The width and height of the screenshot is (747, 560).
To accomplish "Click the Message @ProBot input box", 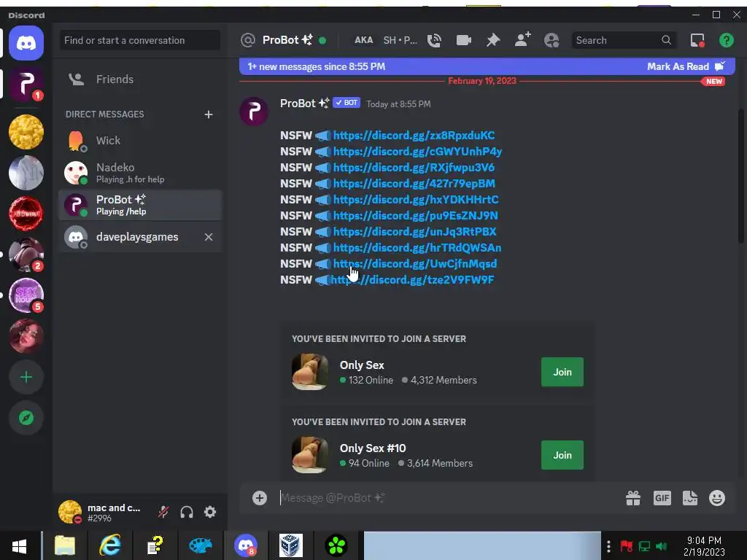I will 448,498.
